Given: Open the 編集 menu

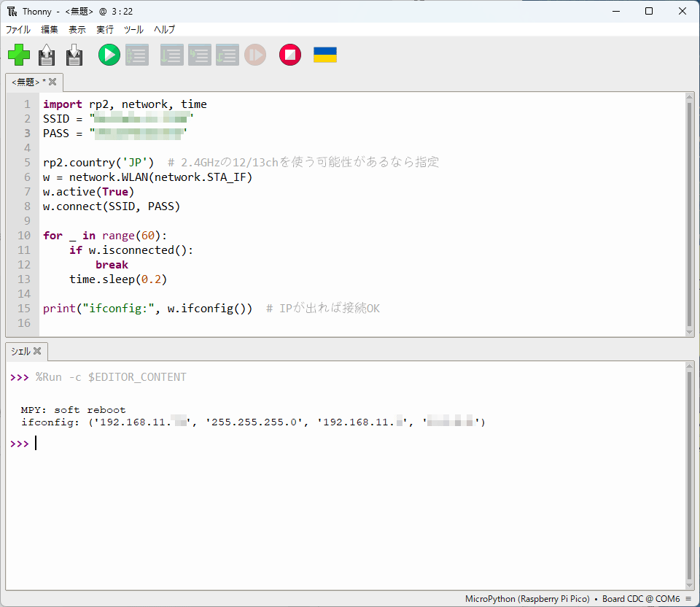Looking at the screenshot, I should (x=49, y=29).
